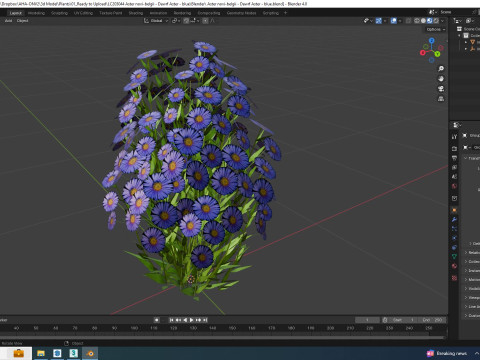Open the Rendering workspace tab
The width and height of the screenshot is (480, 360).
click(182, 13)
